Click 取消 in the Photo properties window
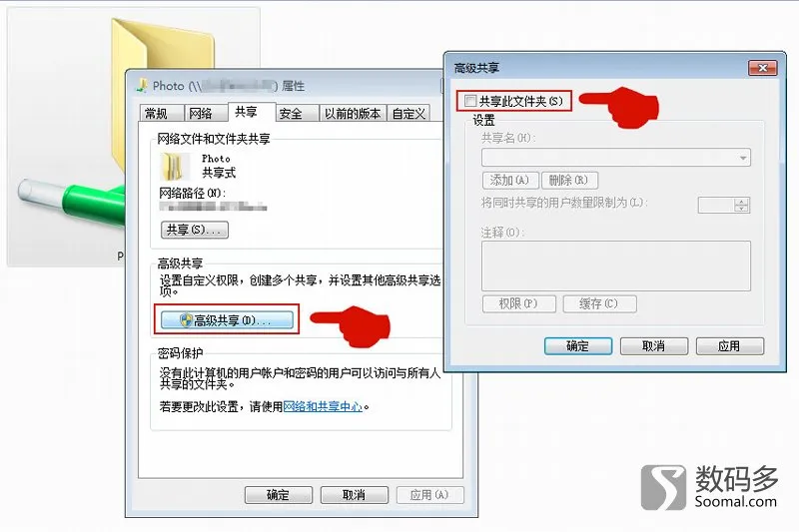 coord(355,495)
